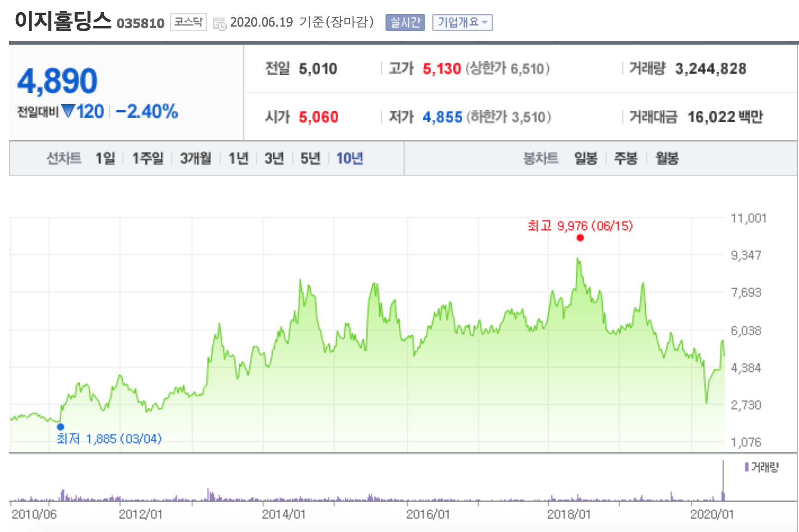The width and height of the screenshot is (799, 532).
Task: Click the -2.40% change value
Action: coord(147,111)
